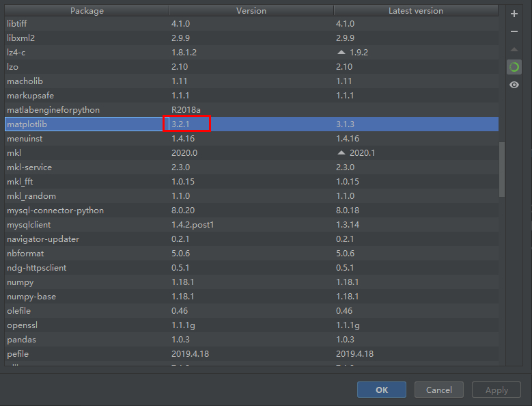Select the mysql-connector-python package row
Image resolution: width=532 pixels, height=406 pixels.
point(251,211)
